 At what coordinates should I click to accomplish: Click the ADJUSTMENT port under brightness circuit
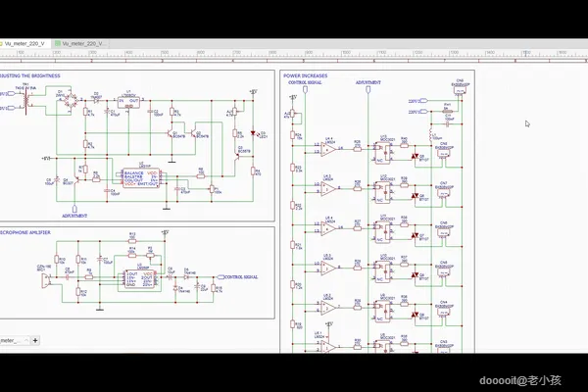[74, 209]
